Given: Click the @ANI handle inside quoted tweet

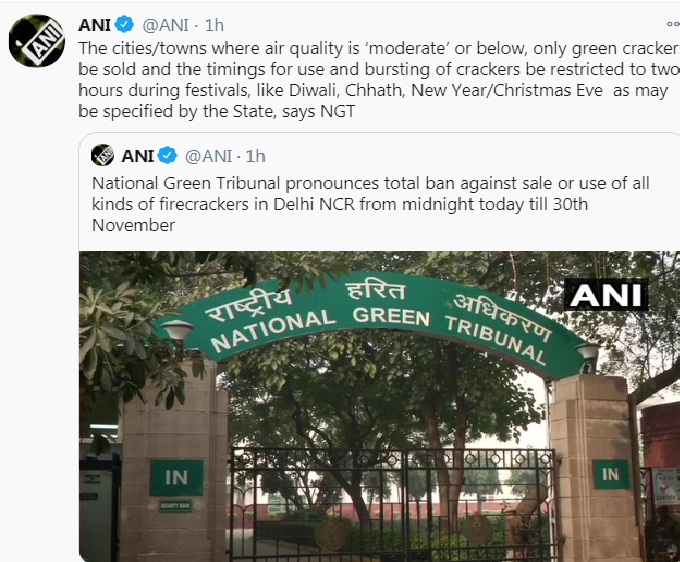Looking at the screenshot, I should click(x=208, y=156).
